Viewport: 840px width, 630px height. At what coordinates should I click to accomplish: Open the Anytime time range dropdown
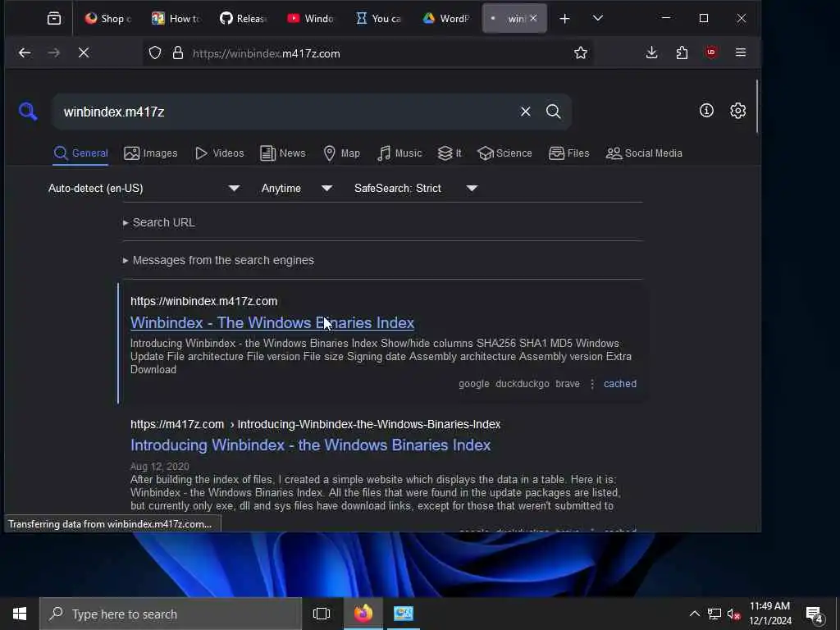(x=297, y=188)
